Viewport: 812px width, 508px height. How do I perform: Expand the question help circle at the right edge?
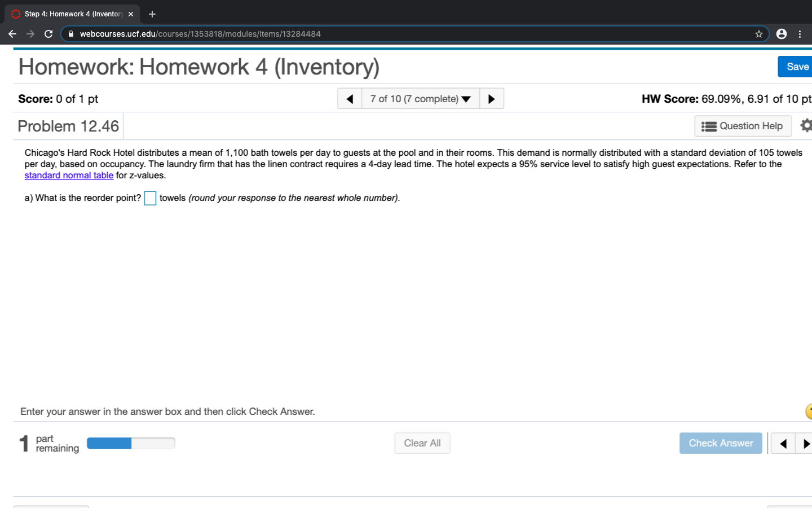pos(810,411)
